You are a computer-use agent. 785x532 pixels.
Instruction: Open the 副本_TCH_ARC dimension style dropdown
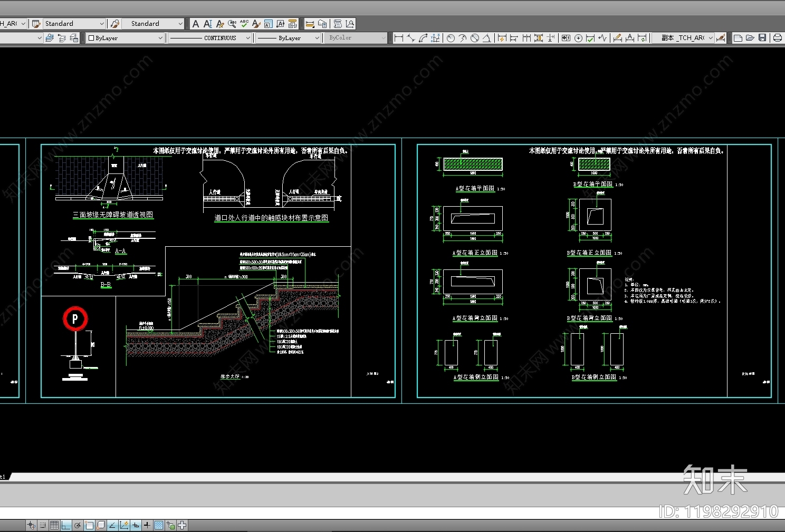682,38
